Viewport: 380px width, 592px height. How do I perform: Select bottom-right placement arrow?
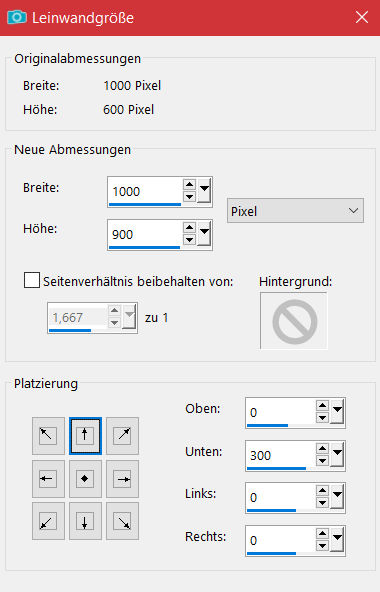[x=122, y=521]
